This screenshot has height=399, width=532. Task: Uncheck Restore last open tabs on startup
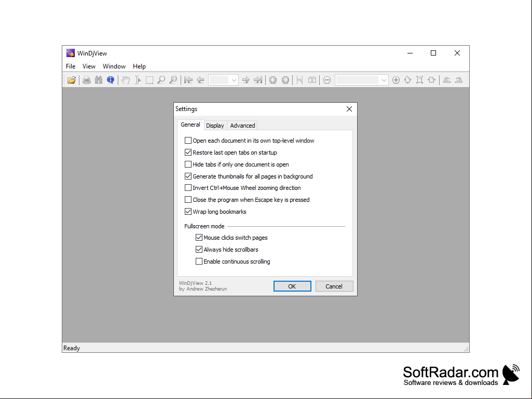[188, 153]
